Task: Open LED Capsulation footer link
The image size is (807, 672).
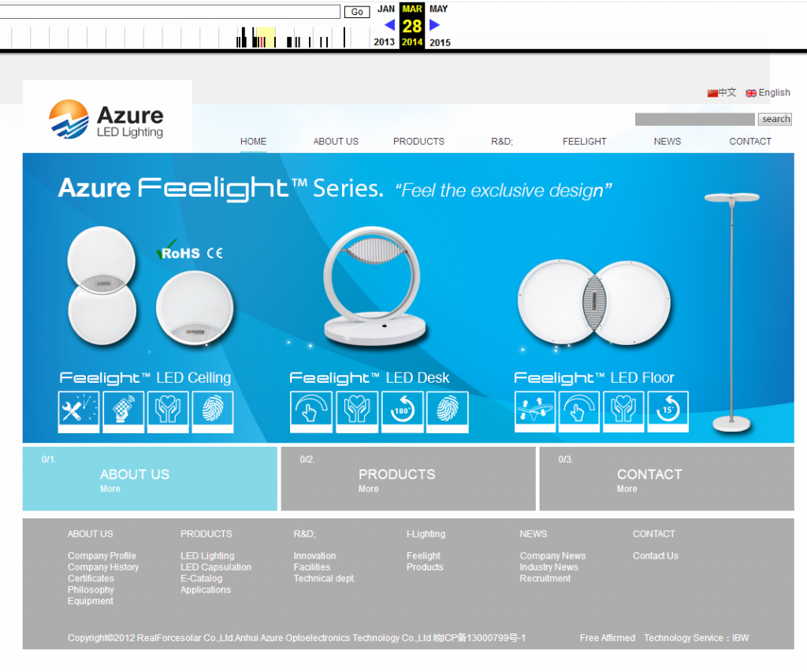Action: click(x=216, y=567)
